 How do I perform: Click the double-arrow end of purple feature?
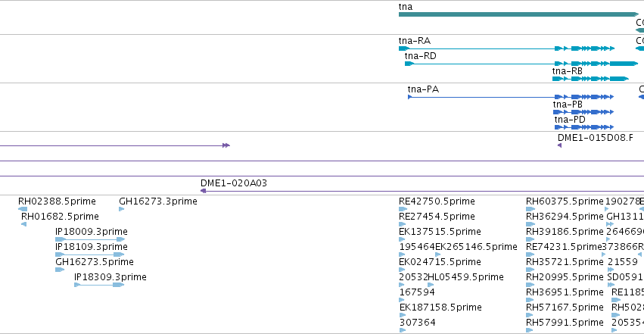226,145
